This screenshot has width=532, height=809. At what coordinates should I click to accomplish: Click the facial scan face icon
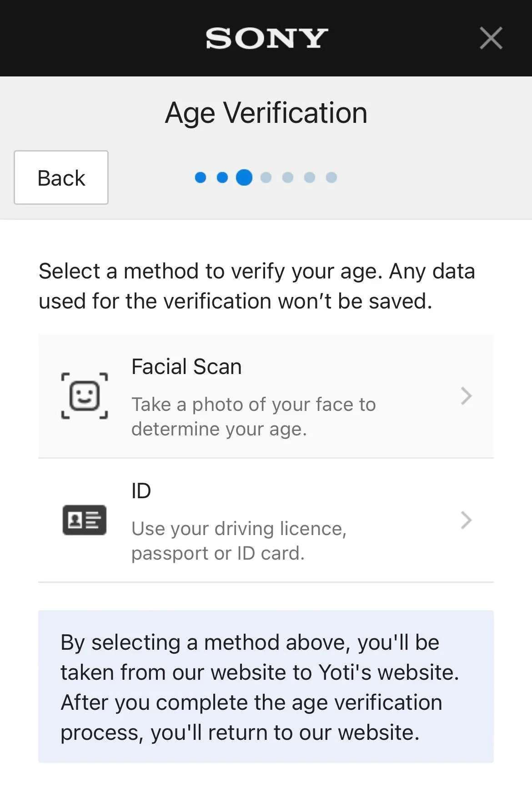85,396
